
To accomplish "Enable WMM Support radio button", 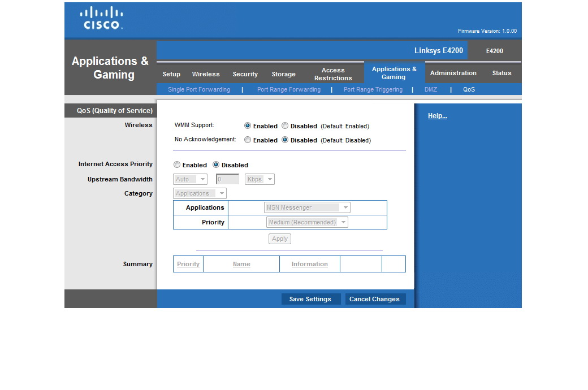I will [x=248, y=126].
